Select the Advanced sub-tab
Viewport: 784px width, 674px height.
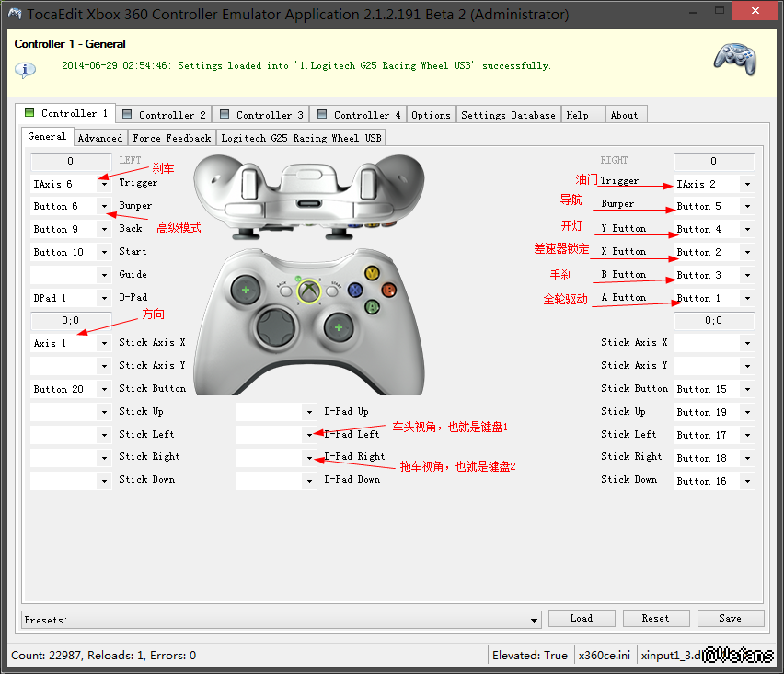click(x=100, y=138)
